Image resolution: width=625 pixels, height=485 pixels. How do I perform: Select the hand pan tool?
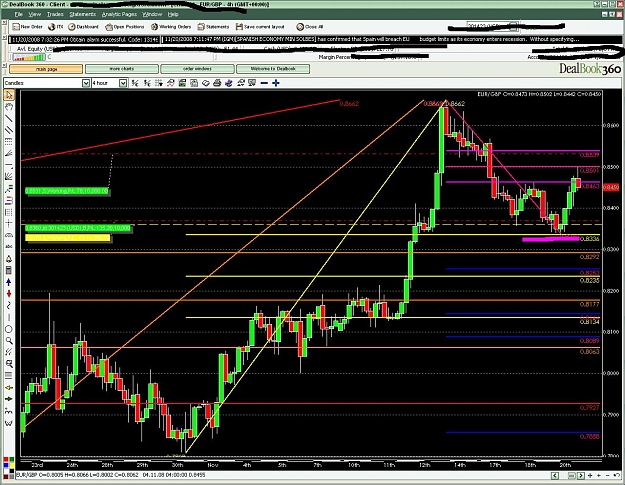(x=9, y=107)
